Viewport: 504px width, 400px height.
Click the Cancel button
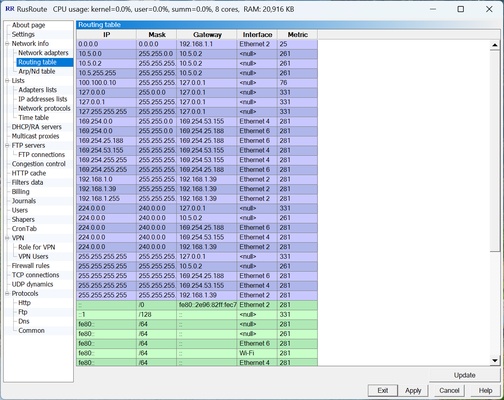[449, 390]
